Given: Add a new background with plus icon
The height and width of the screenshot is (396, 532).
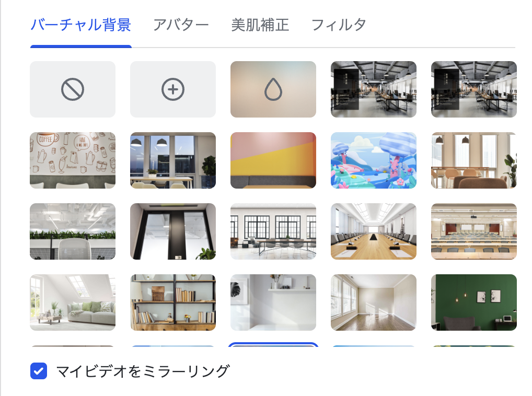Looking at the screenshot, I should point(173,89).
